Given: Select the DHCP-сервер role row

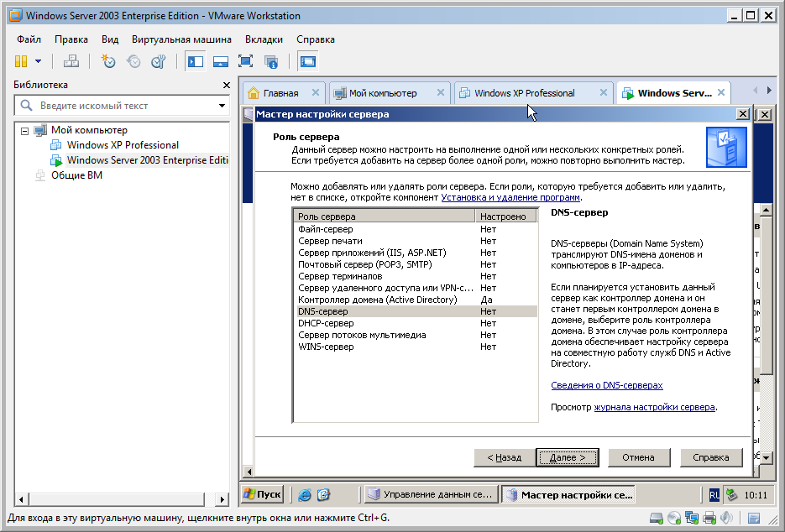Looking at the screenshot, I should coord(416,323).
